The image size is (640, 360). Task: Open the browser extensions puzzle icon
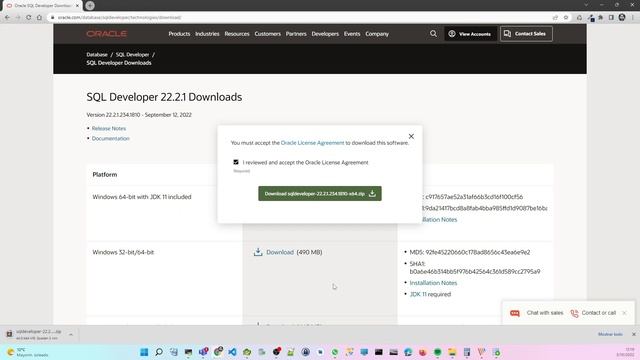click(600, 18)
